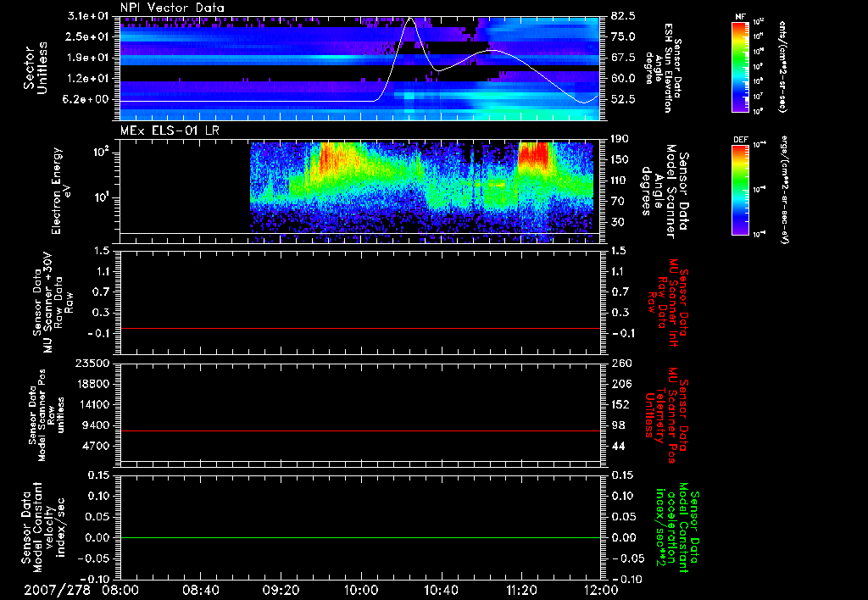
Task: Click the 12:00 end time label
Action: (x=601, y=590)
